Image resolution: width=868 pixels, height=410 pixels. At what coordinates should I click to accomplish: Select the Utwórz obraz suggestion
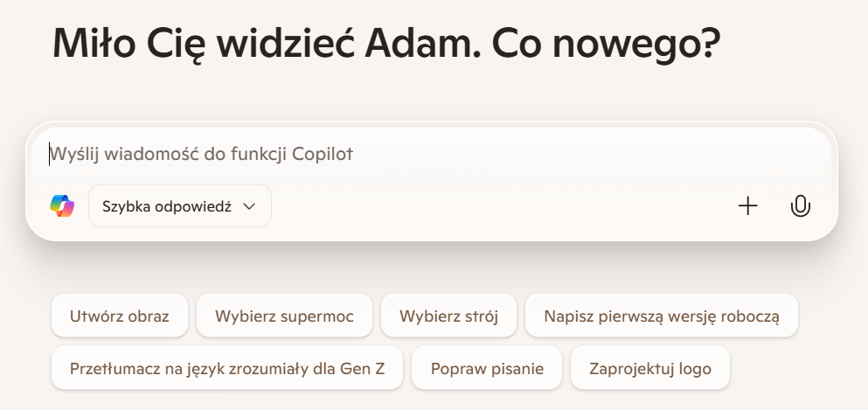click(120, 316)
